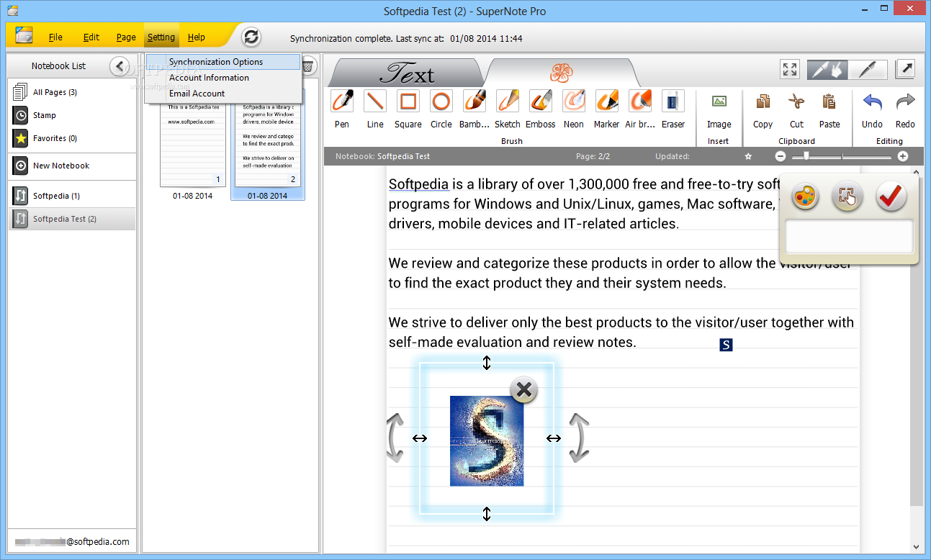This screenshot has width=931, height=560.
Task: Click the Copy clipboard icon
Action: [x=763, y=101]
